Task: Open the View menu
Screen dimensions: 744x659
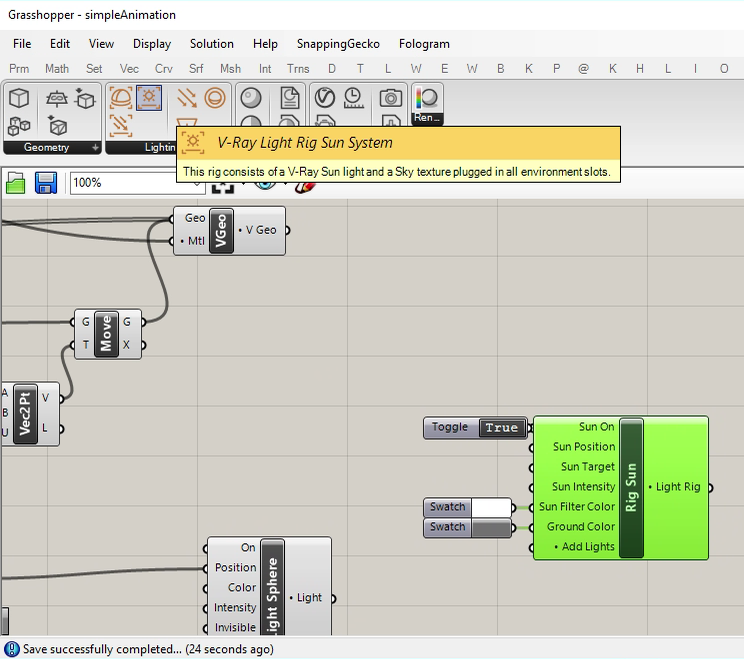Action: [x=101, y=44]
